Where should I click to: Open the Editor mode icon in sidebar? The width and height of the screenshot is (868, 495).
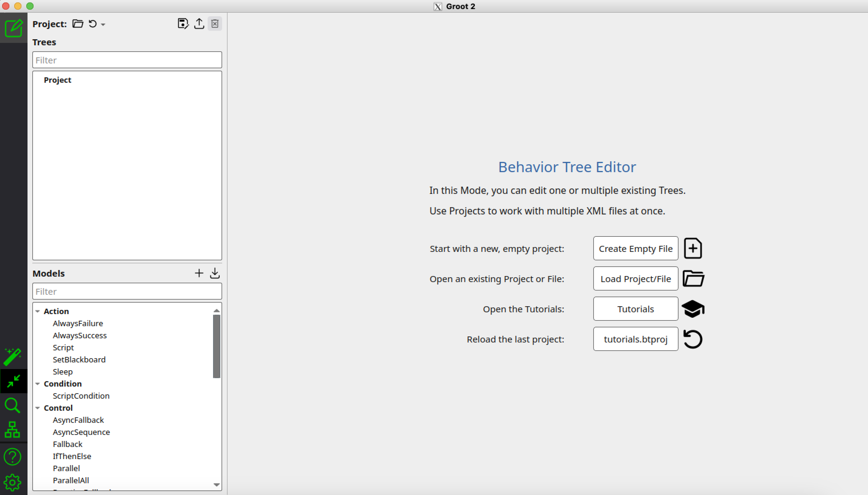coord(14,28)
